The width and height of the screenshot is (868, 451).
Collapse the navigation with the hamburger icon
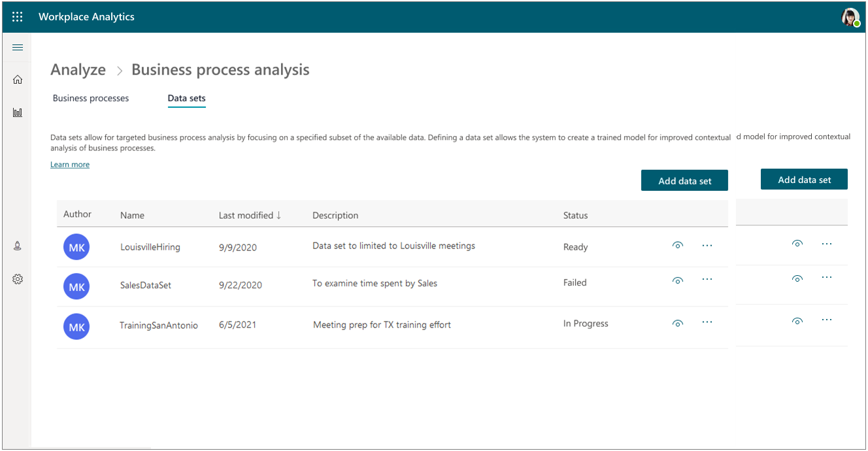coord(17,47)
